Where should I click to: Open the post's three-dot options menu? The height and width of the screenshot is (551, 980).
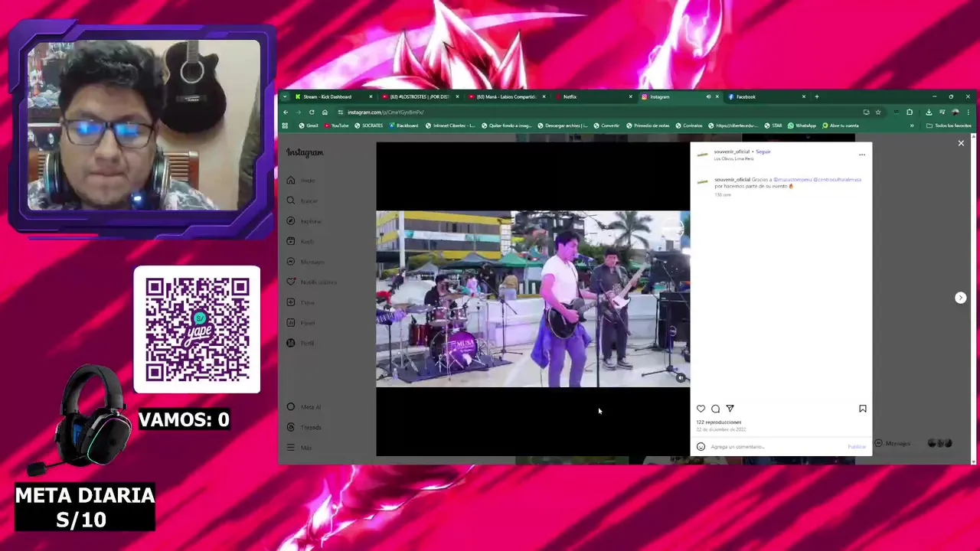pyautogui.click(x=862, y=155)
